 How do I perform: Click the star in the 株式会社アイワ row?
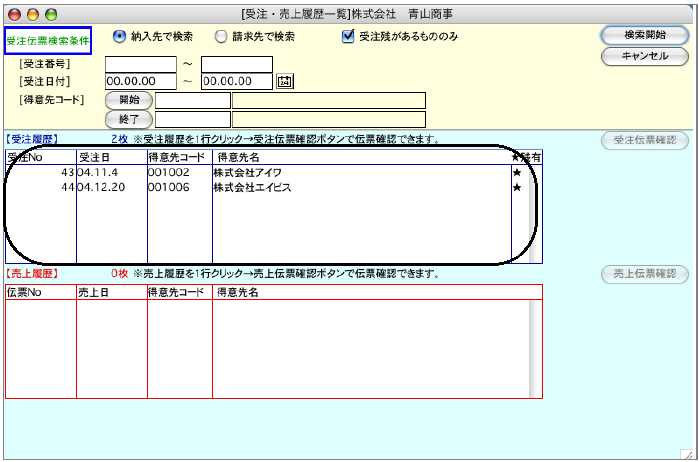point(517,172)
